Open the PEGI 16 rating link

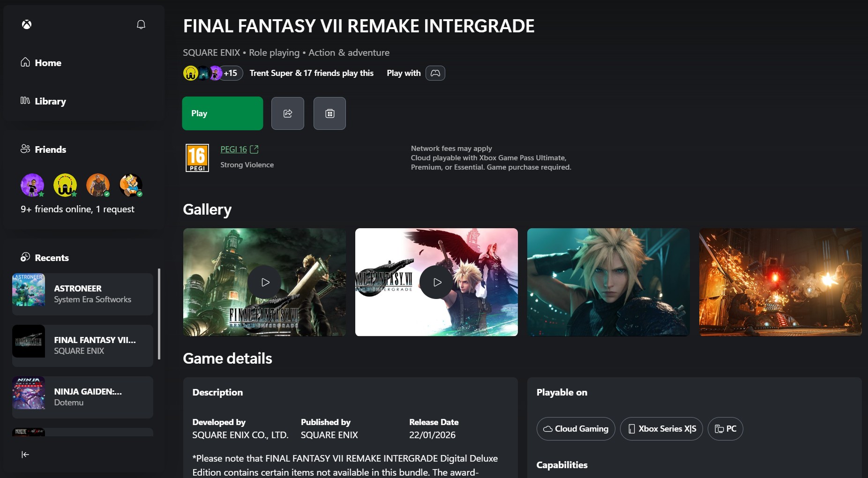[x=234, y=149]
